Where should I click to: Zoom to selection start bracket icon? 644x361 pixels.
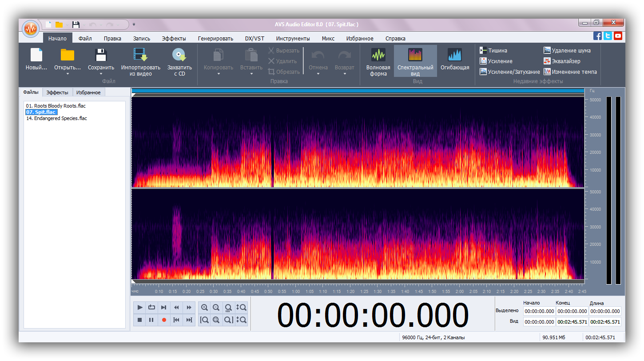tap(204, 320)
